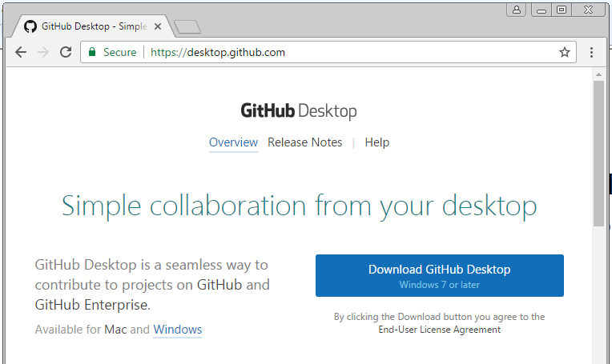Open the Overview navigation link

coord(233,142)
